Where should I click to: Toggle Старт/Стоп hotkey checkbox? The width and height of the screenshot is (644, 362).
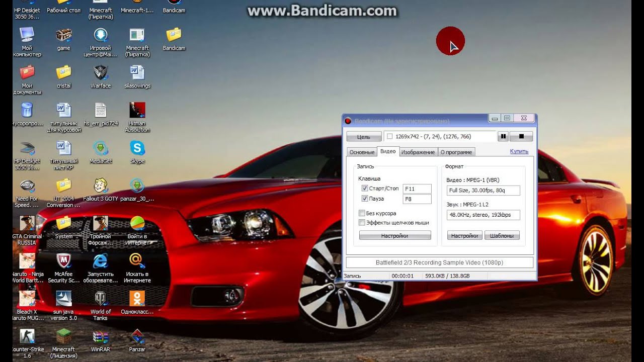coord(365,189)
